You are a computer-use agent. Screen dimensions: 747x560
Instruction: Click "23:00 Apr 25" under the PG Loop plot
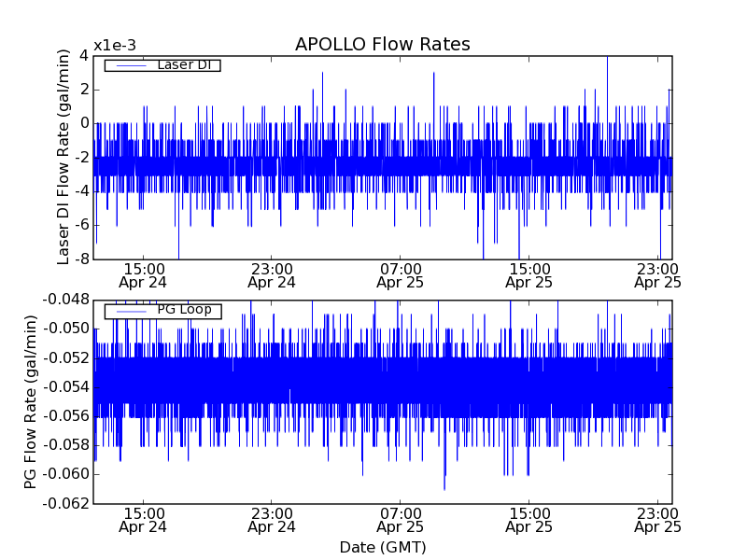coord(658,521)
